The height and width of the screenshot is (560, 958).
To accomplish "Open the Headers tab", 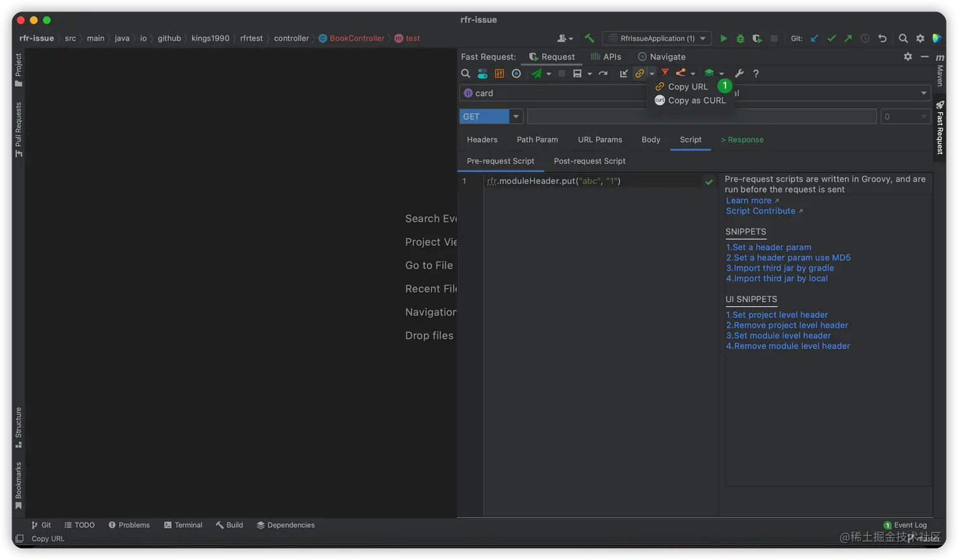I will click(x=482, y=139).
